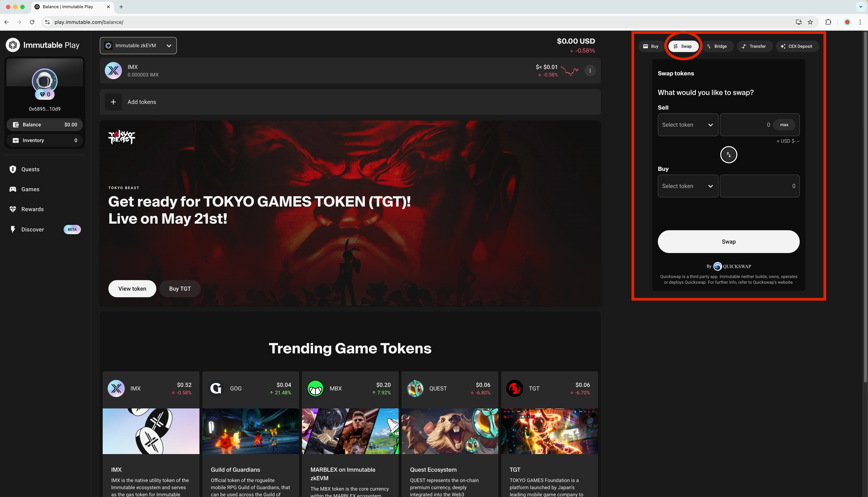The height and width of the screenshot is (497, 868).
Task: Open the MARBLEX characters image
Action: click(350, 431)
